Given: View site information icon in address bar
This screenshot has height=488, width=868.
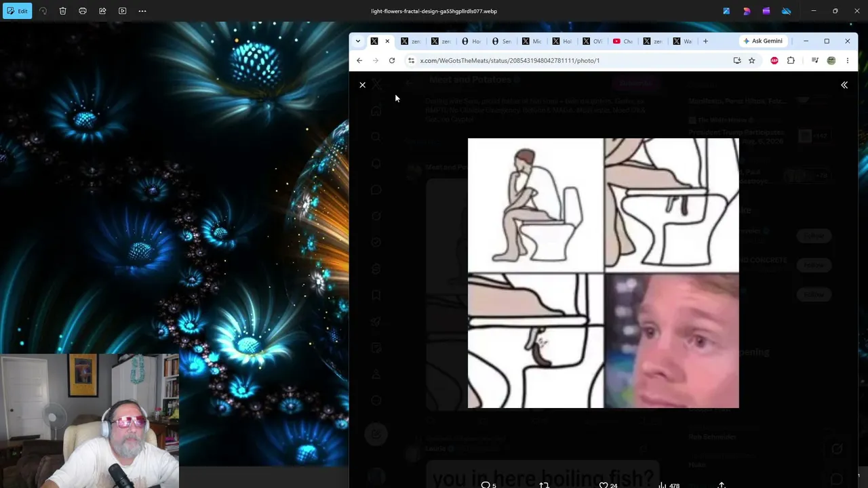Looking at the screenshot, I should click(411, 60).
